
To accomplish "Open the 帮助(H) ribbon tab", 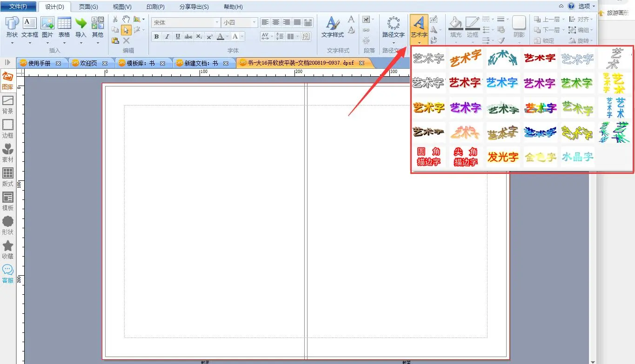I will click(233, 7).
